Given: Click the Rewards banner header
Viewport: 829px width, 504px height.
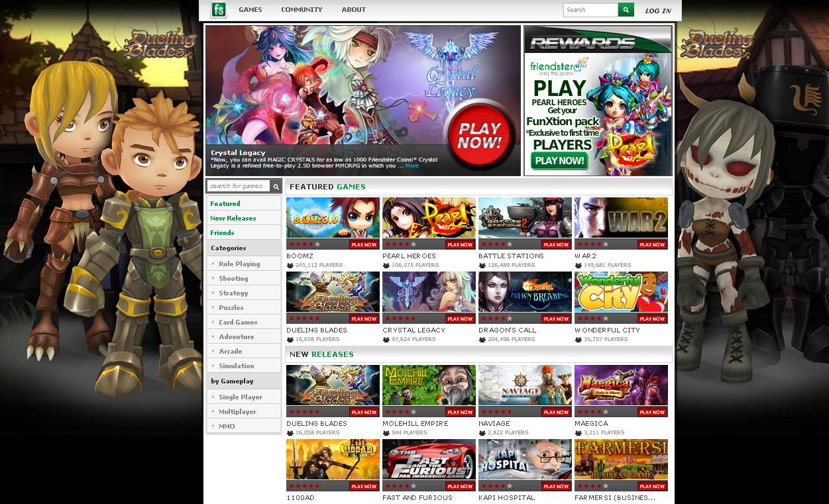Looking at the screenshot, I should (x=598, y=40).
